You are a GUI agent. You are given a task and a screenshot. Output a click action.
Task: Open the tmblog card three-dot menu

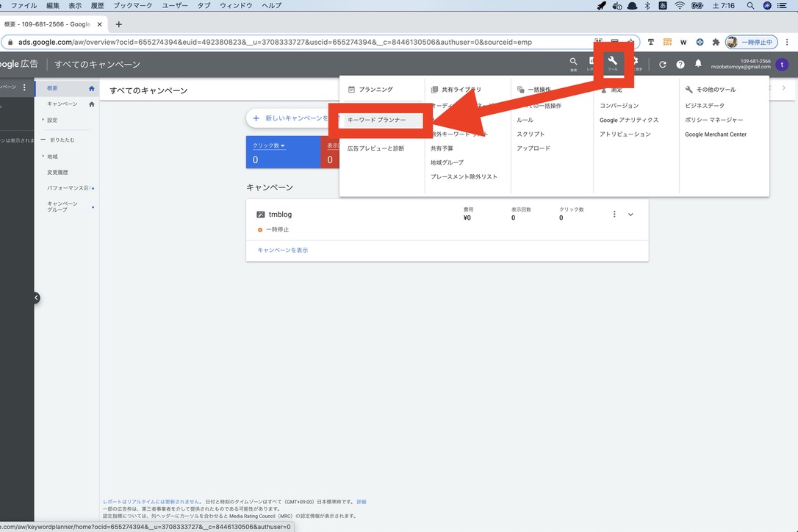[614, 215]
